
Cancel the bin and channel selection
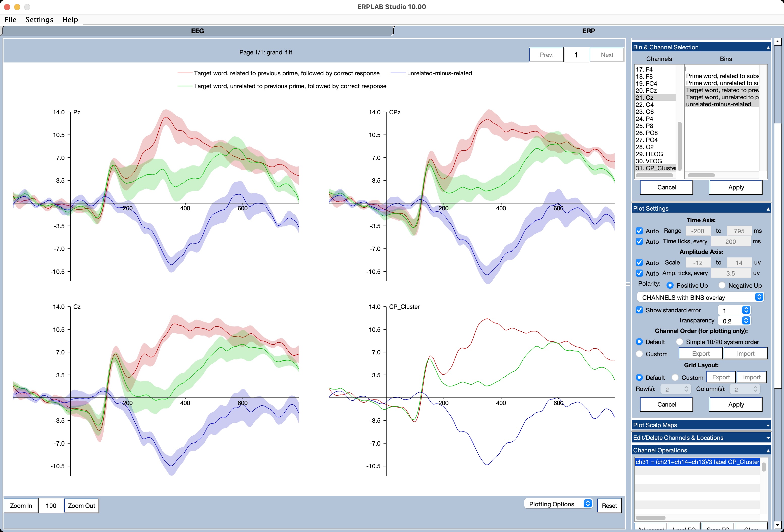[x=666, y=187]
